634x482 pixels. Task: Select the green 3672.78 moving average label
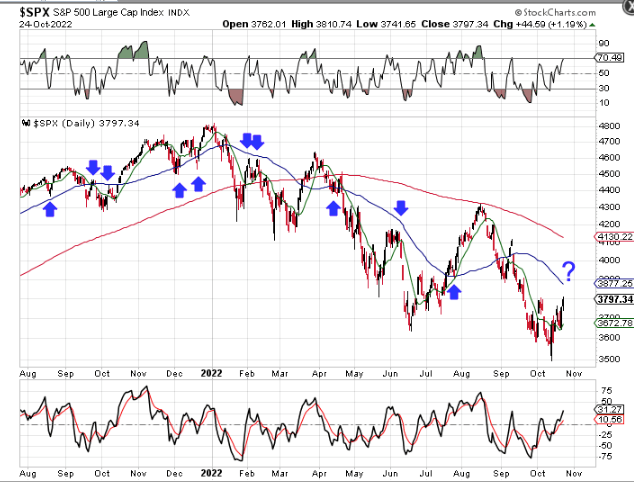click(x=612, y=324)
